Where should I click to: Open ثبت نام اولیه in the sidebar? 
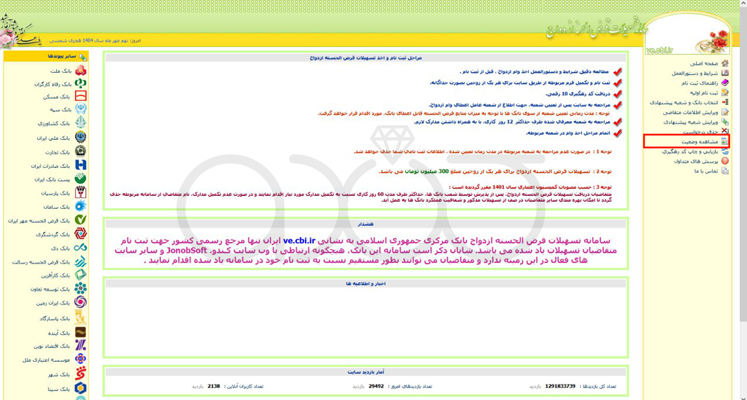(x=701, y=92)
